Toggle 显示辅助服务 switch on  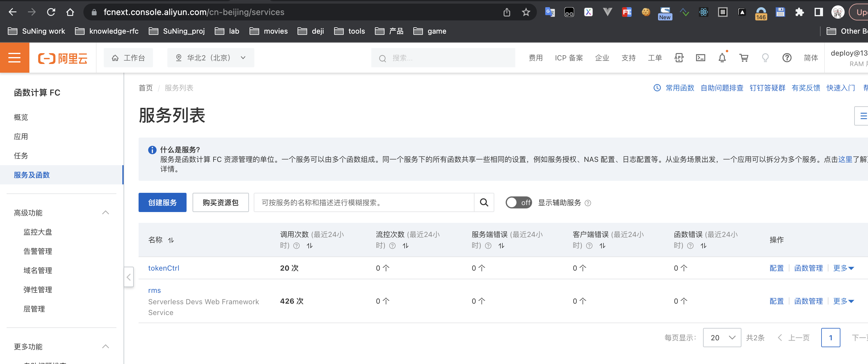pos(519,203)
